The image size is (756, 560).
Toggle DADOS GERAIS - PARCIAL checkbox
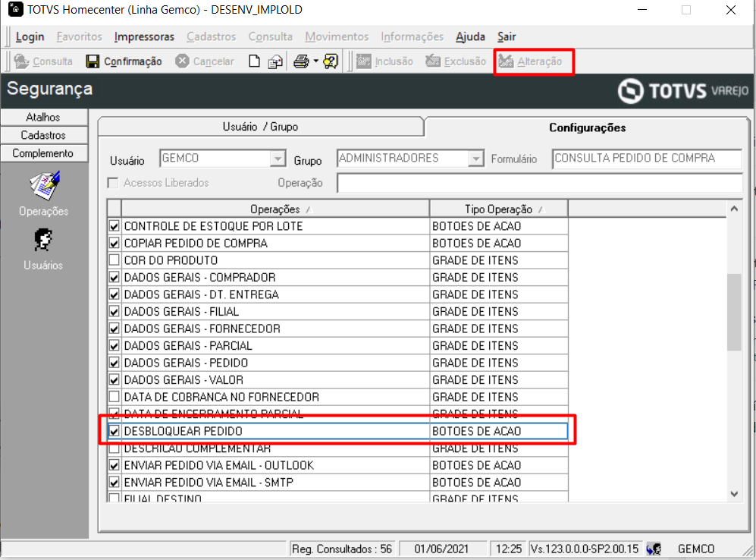click(x=114, y=346)
